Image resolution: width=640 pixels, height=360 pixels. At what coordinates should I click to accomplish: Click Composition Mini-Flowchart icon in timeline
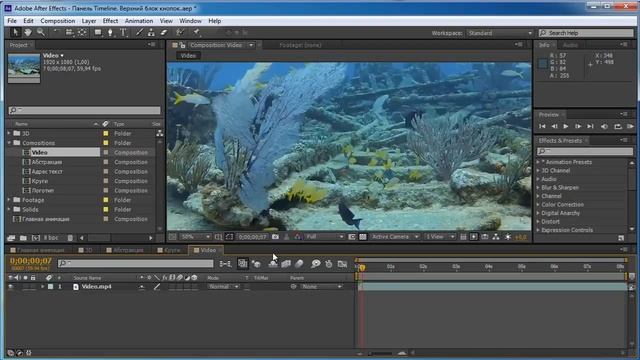[x=225, y=264]
